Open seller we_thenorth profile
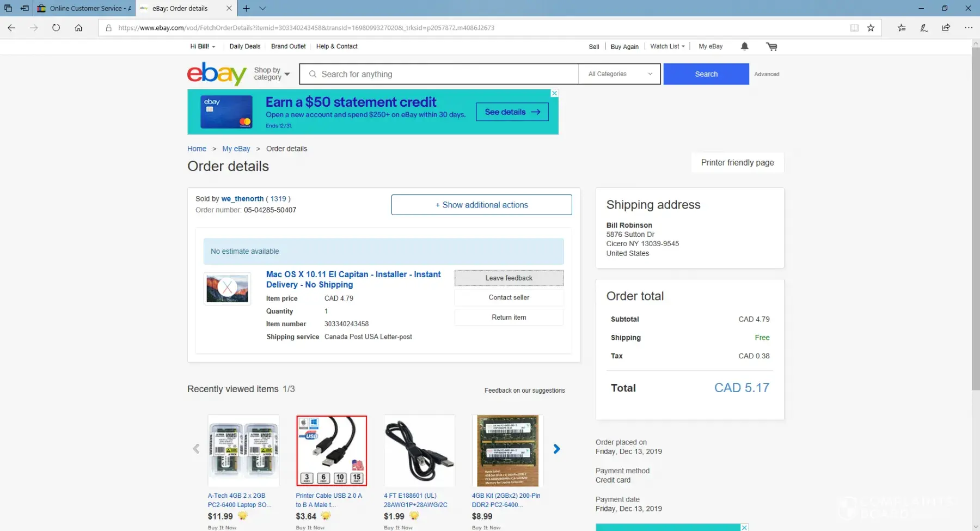This screenshot has width=980, height=531. click(x=242, y=199)
